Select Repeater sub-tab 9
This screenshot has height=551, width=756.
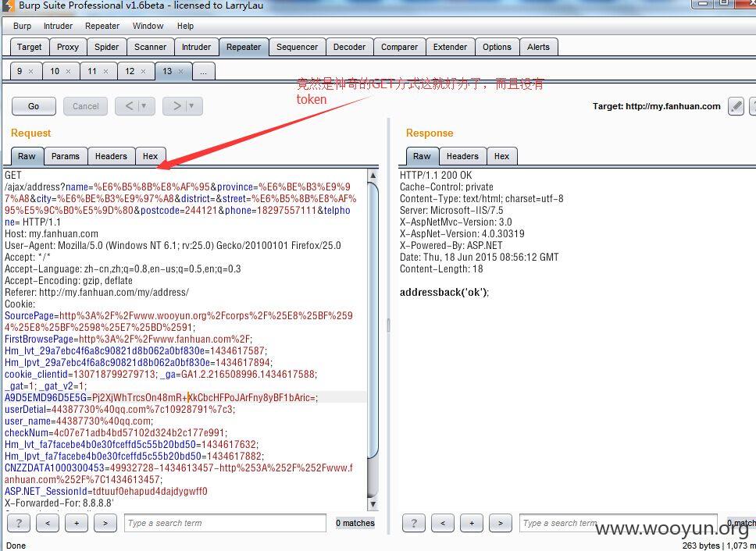[20, 71]
